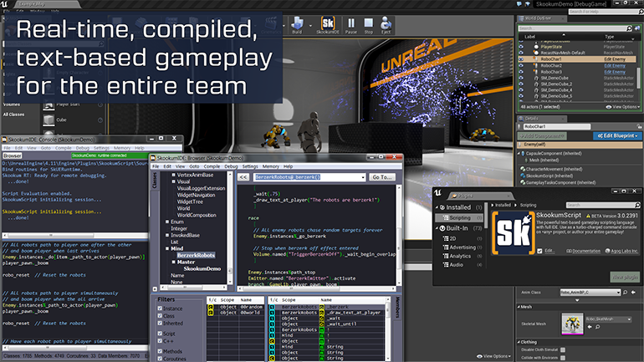Screen dimensions: 644x362
Task: Click the Cube icon in Modes panel
Action: tap(49, 120)
